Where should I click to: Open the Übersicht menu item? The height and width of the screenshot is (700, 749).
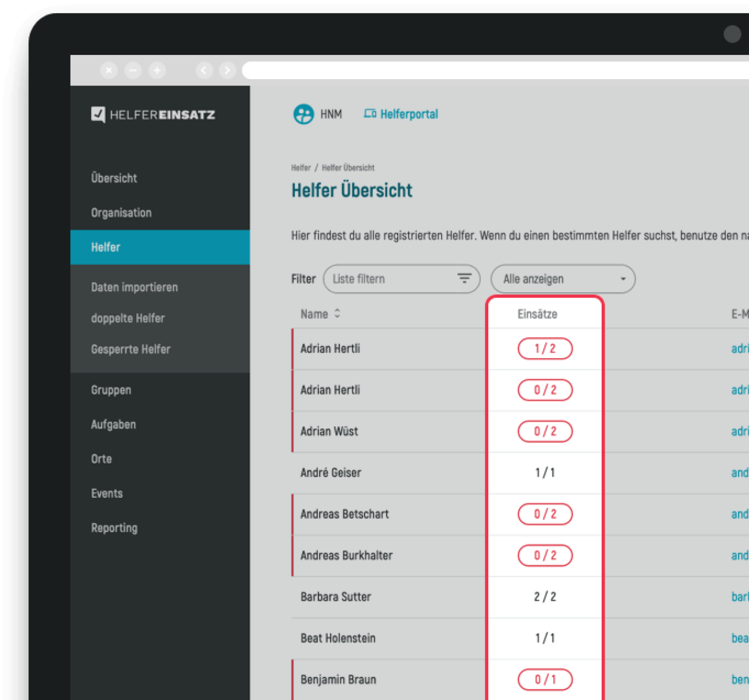(114, 178)
